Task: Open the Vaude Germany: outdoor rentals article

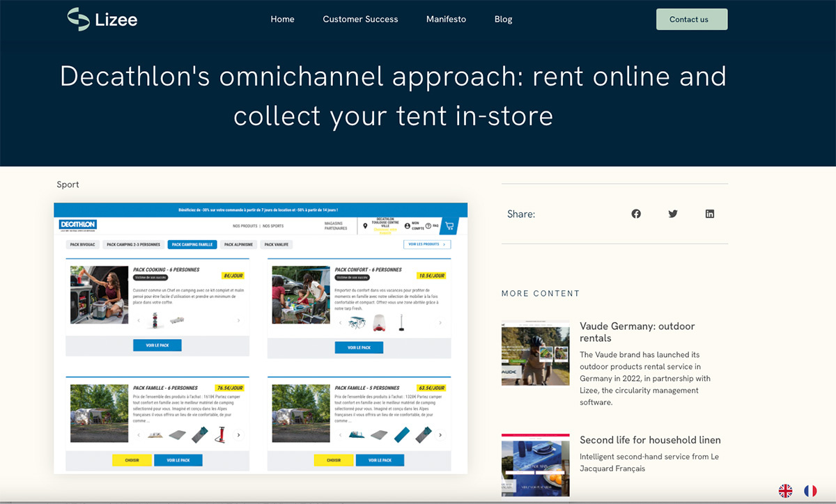Action: tap(637, 332)
